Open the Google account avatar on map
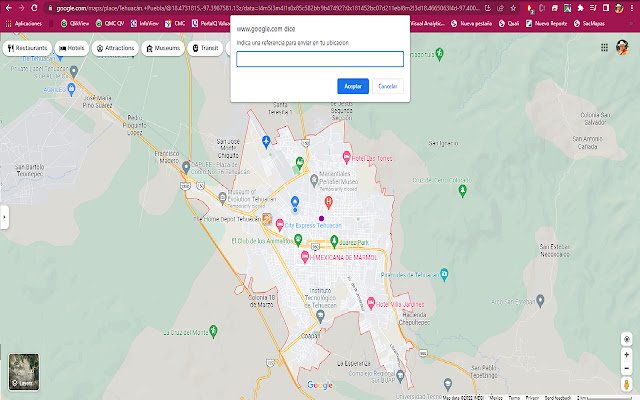This screenshot has width=640, height=400. [x=622, y=48]
